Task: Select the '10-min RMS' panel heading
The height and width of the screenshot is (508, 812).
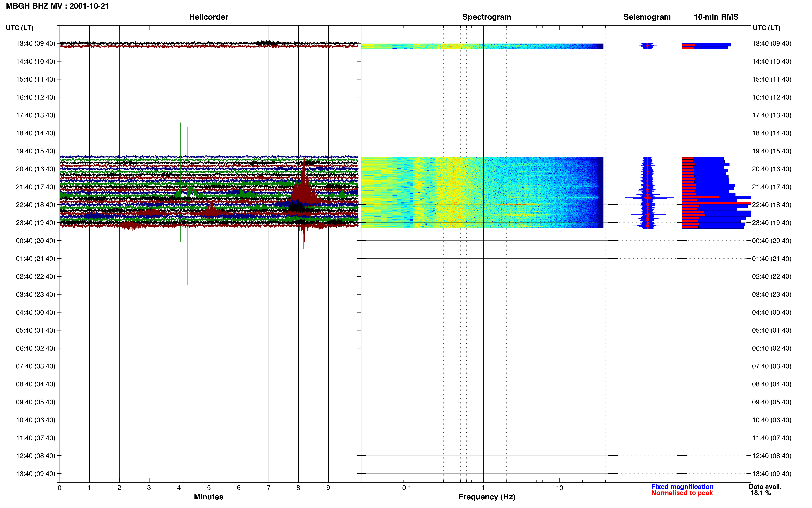Action: 716,17
